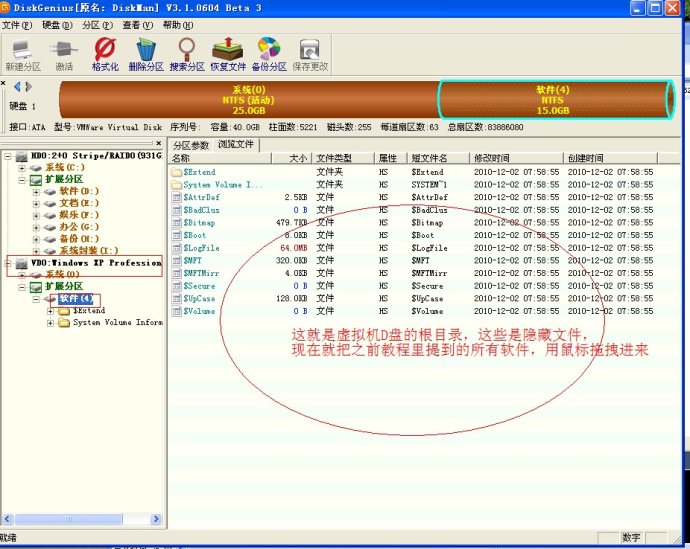This screenshot has width=690, height=549.
Task: Close the disk bar with its X
Action: coord(3,83)
